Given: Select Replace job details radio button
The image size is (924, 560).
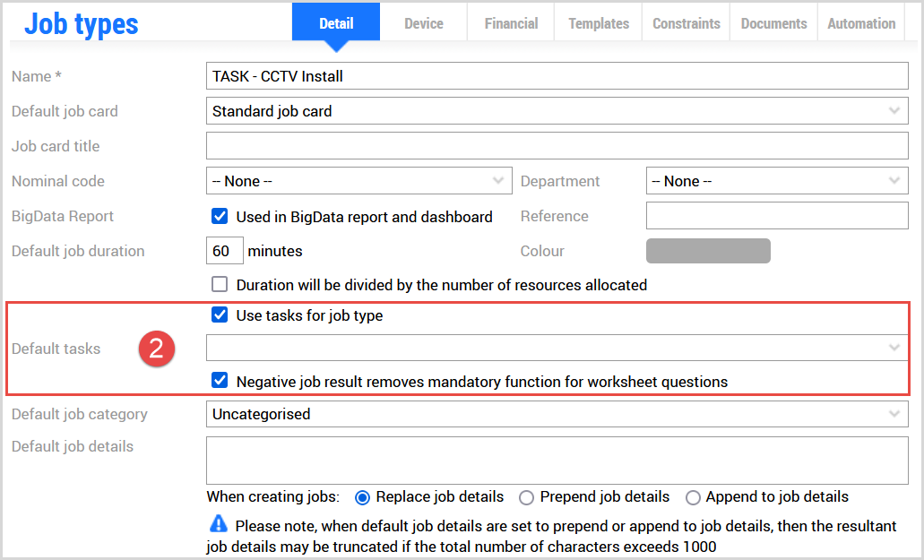Looking at the screenshot, I should pyautogui.click(x=363, y=497).
